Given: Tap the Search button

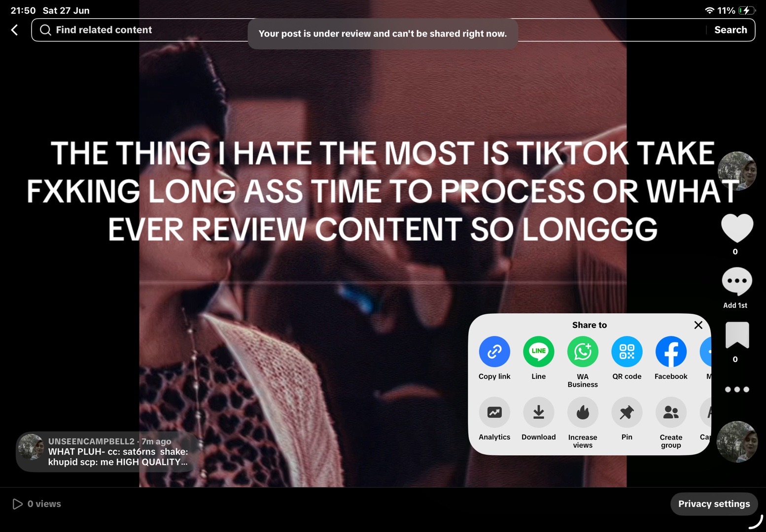Looking at the screenshot, I should pyautogui.click(x=731, y=30).
